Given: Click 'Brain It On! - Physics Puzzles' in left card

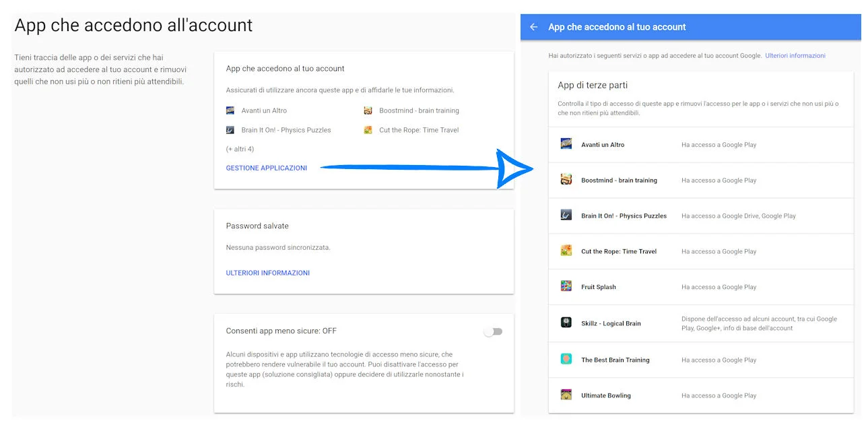Looking at the screenshot, I should coord(286,130).
